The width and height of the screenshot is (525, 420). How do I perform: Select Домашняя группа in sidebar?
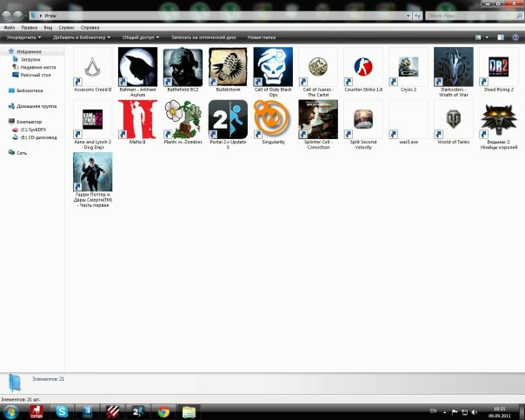[x=37, y=106]
